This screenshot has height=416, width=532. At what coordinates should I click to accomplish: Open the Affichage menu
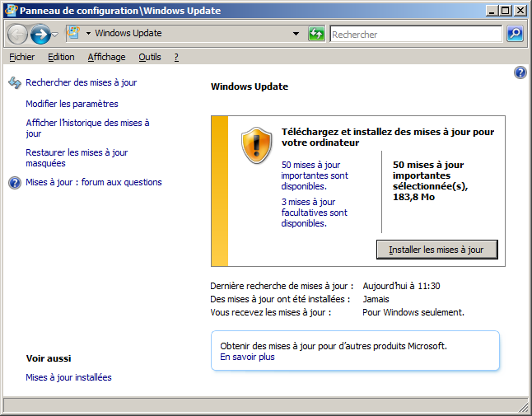(x=106, y=57)
